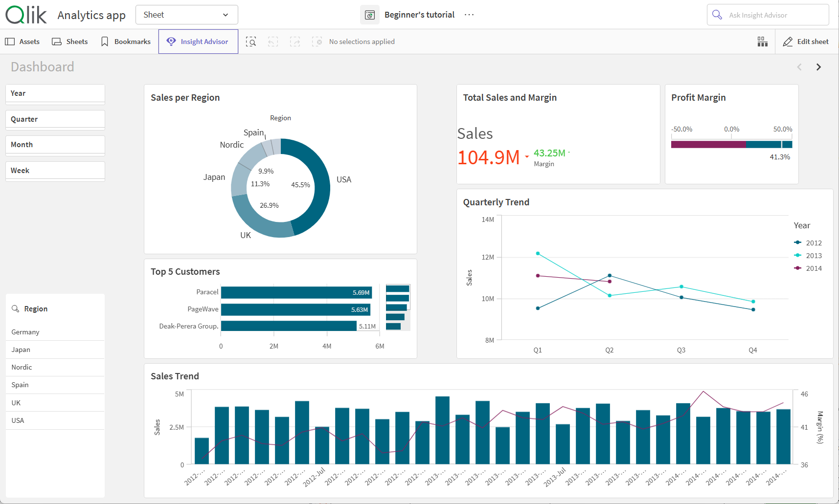Clear all selections with the crossed-out selection icon
The width and height of the screenshot is (839, 504).
317,42
